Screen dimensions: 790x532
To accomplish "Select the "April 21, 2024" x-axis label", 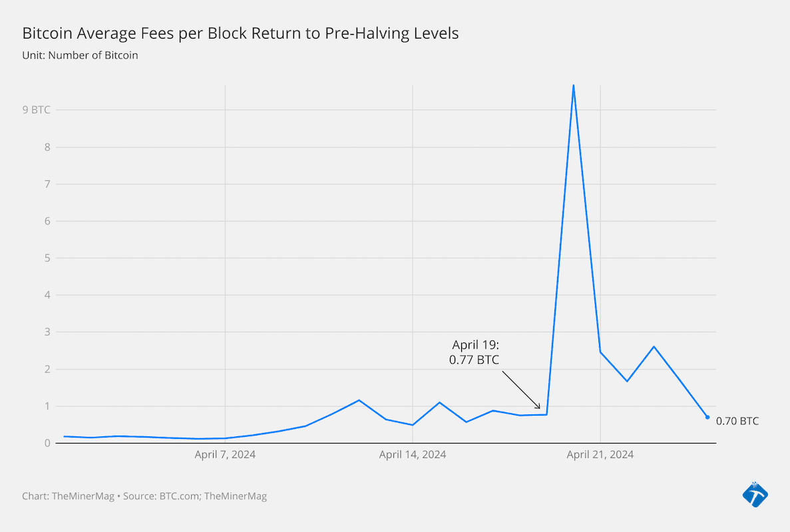I will tap(600, 455).
